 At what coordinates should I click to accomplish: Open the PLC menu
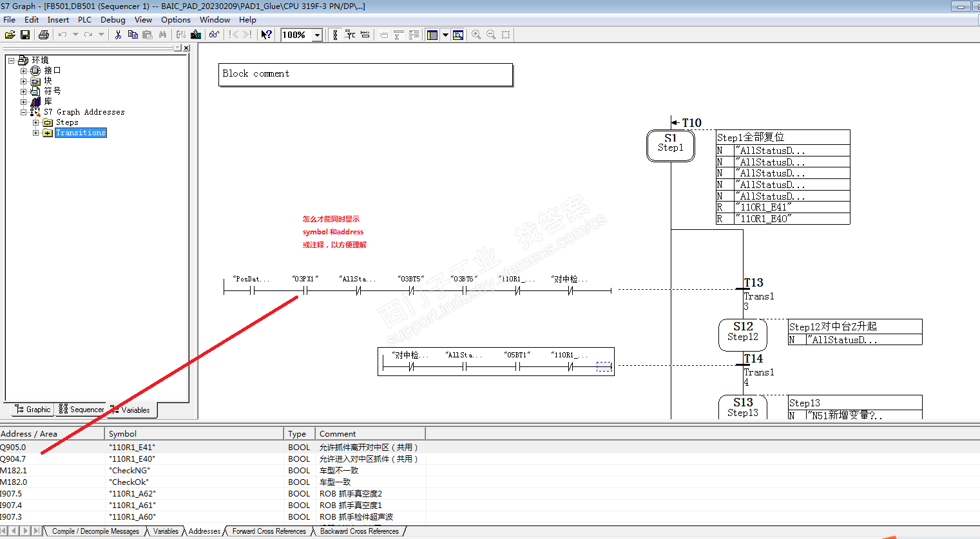84,20
